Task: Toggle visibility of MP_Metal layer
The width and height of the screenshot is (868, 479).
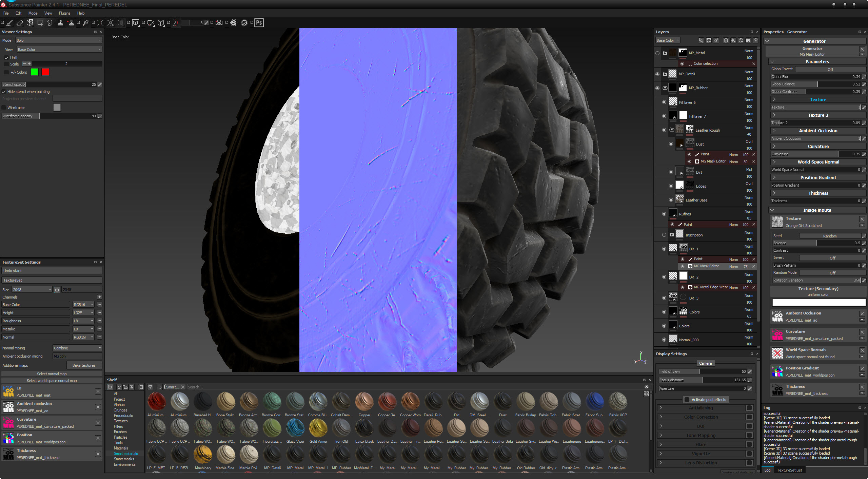Action: click(658, 53)
